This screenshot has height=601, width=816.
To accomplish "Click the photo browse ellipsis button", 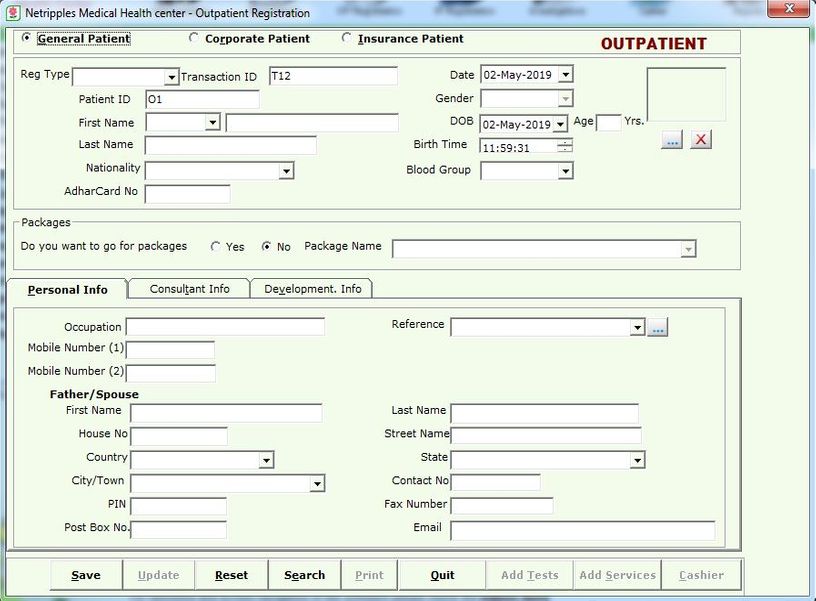I will 672,139.
